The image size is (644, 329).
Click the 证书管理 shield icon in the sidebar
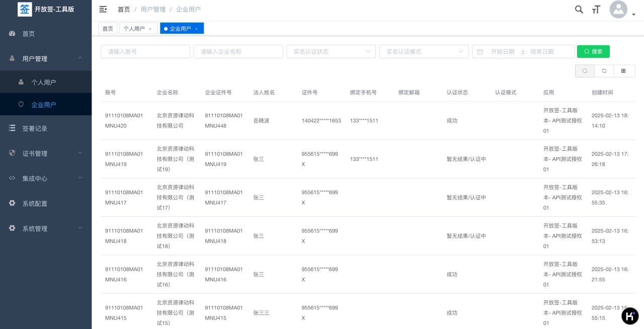pyautogui.click(x=12, y=153)
